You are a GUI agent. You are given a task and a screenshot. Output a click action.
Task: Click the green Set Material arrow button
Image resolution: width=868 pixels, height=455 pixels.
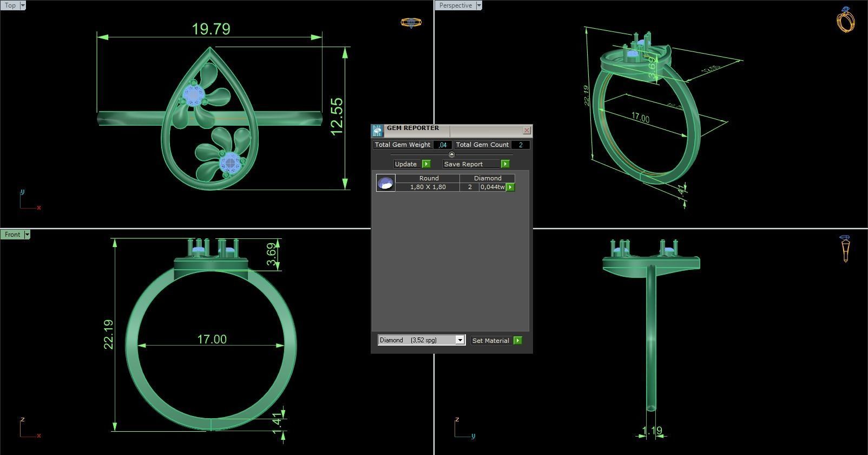pos(518,340)
